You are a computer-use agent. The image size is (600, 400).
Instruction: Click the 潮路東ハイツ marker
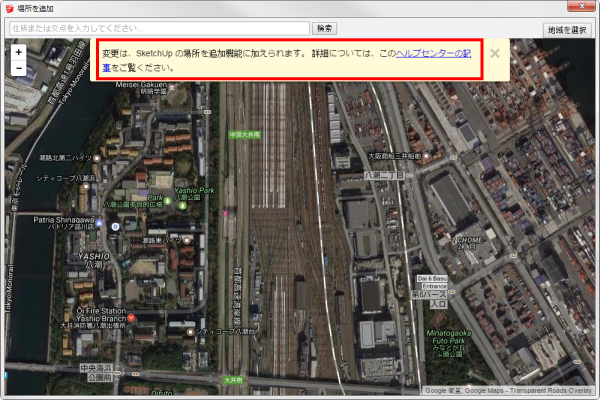point(187,240)
